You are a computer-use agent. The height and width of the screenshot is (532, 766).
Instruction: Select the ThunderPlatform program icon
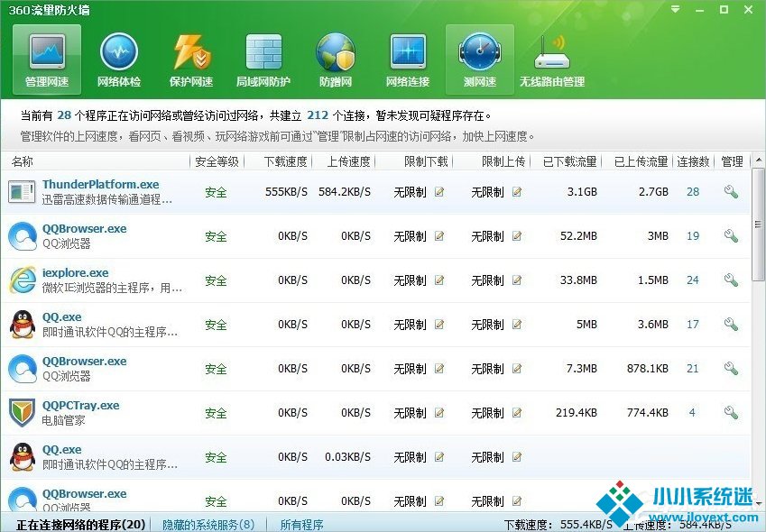pos(22,192)
